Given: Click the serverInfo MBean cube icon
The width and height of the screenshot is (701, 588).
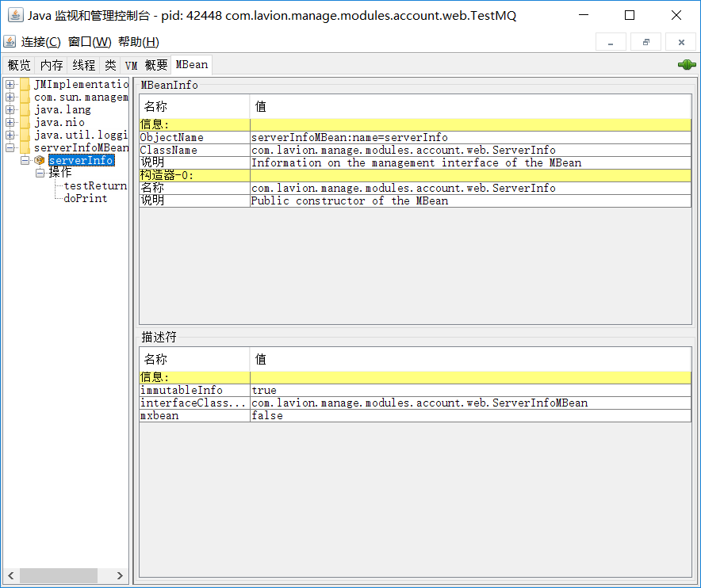Looking at the screenshot, I should coord(39,159).
